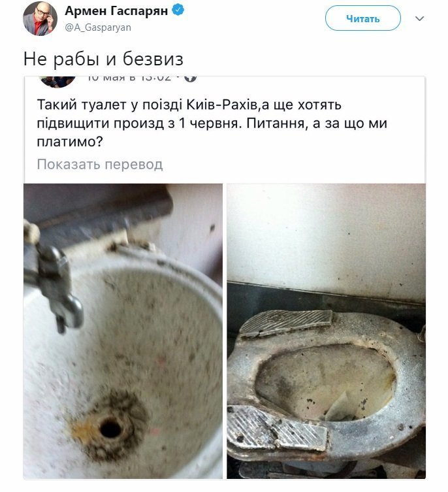The image size is (448, 492).
Task: Click the Ukrainian post text about Київ-Рахів
Action: (x=212, y=123)
